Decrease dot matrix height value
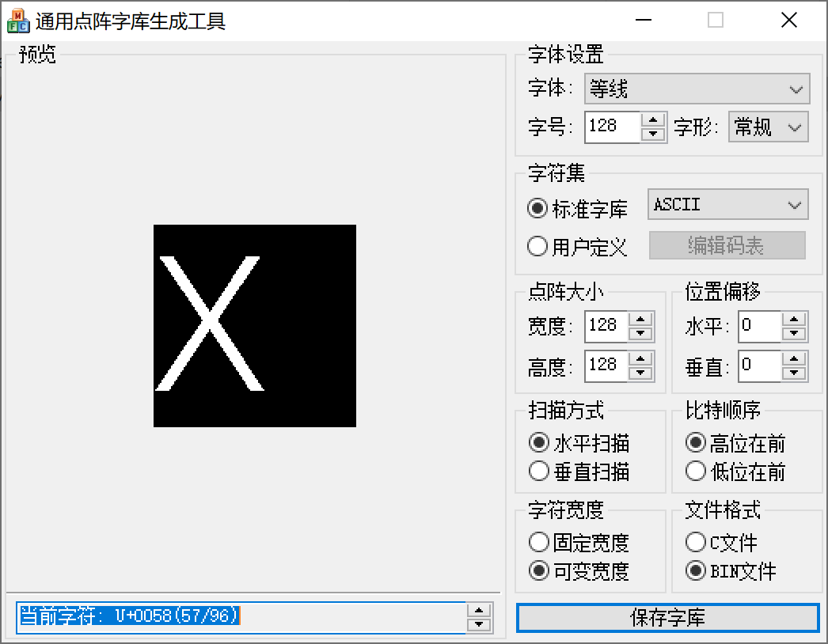The width and height of the screenshot is (828, 644). point(641,373)
